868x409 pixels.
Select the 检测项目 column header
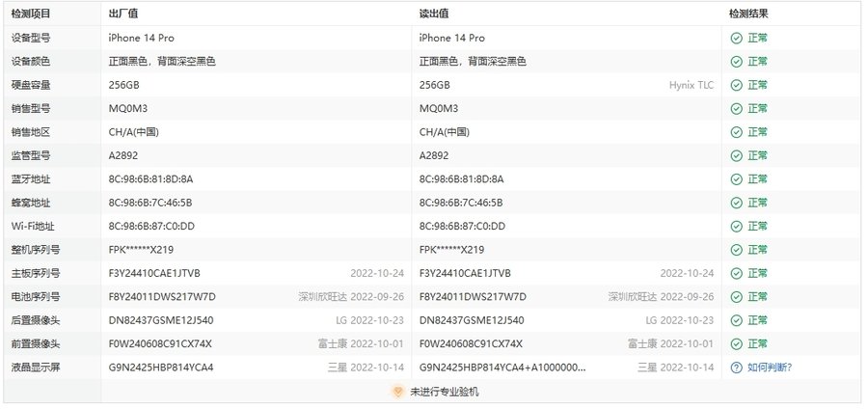click(31, 14)
